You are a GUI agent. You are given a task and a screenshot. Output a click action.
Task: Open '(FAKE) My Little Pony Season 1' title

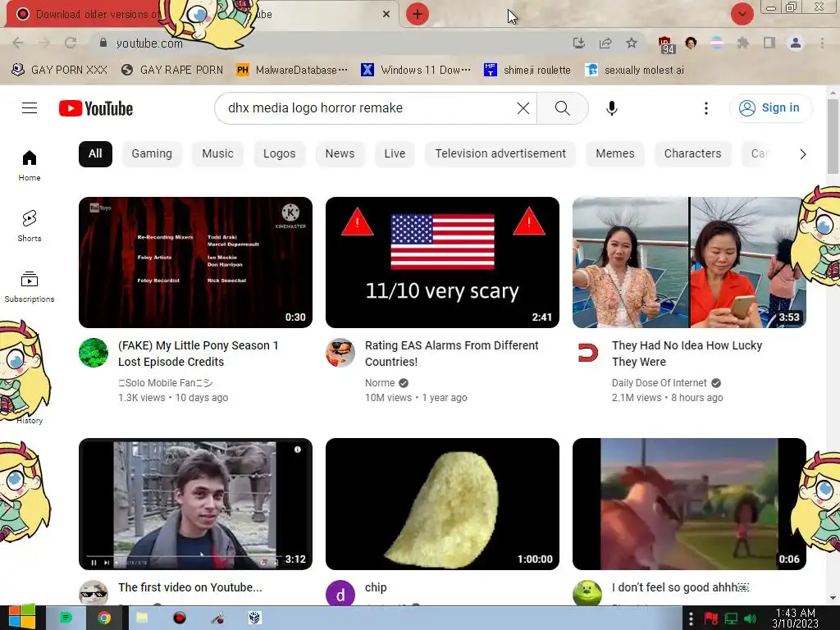tap(199, 354)
